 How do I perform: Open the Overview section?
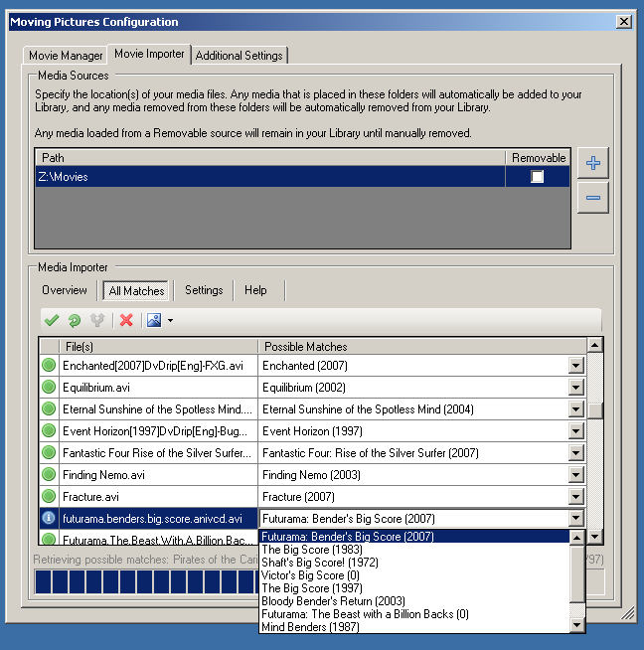pyautogui.click(x=65, y=290)
